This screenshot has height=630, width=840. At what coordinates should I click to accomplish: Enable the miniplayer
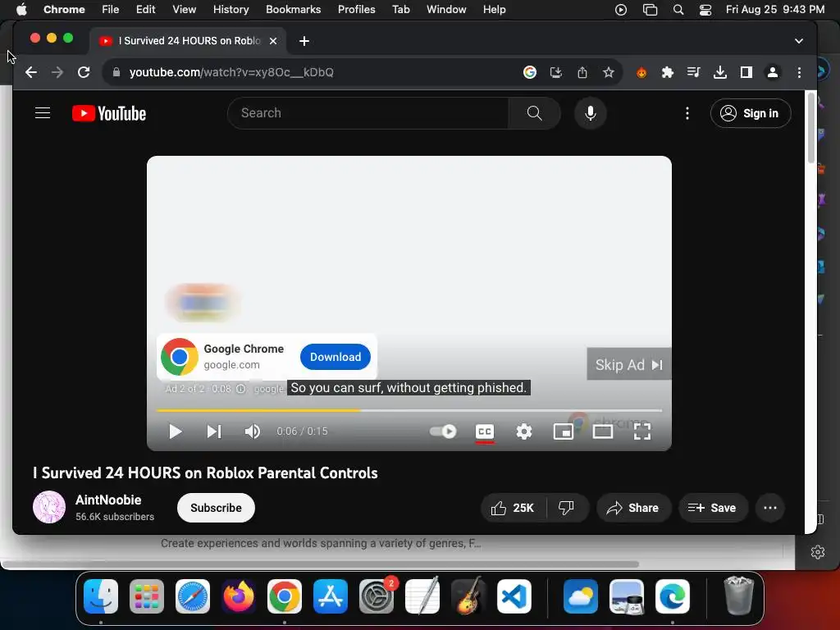[563, 431]
